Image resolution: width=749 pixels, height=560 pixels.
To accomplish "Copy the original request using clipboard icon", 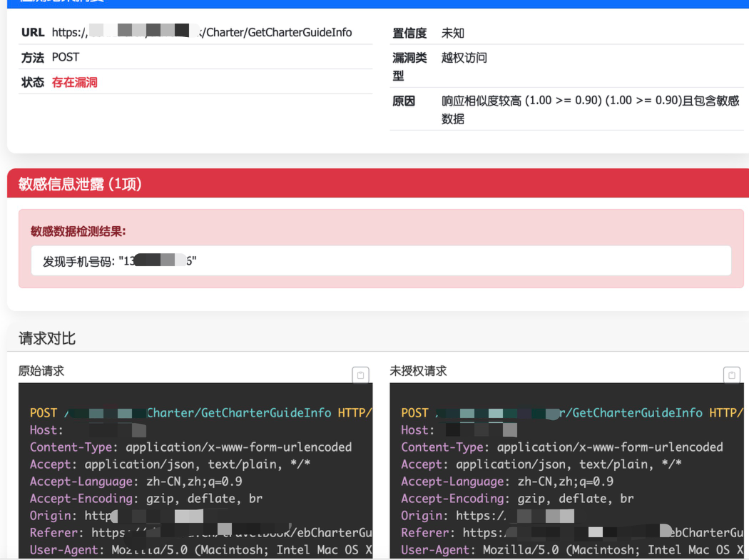I will (360, 375).
